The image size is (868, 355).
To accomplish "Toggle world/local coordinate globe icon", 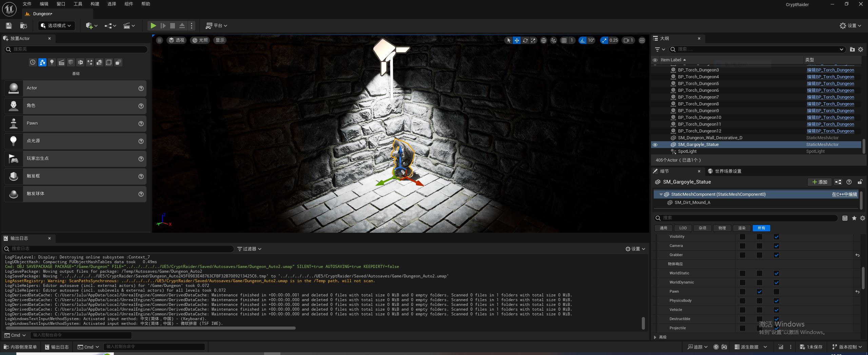I will [544, 40].
